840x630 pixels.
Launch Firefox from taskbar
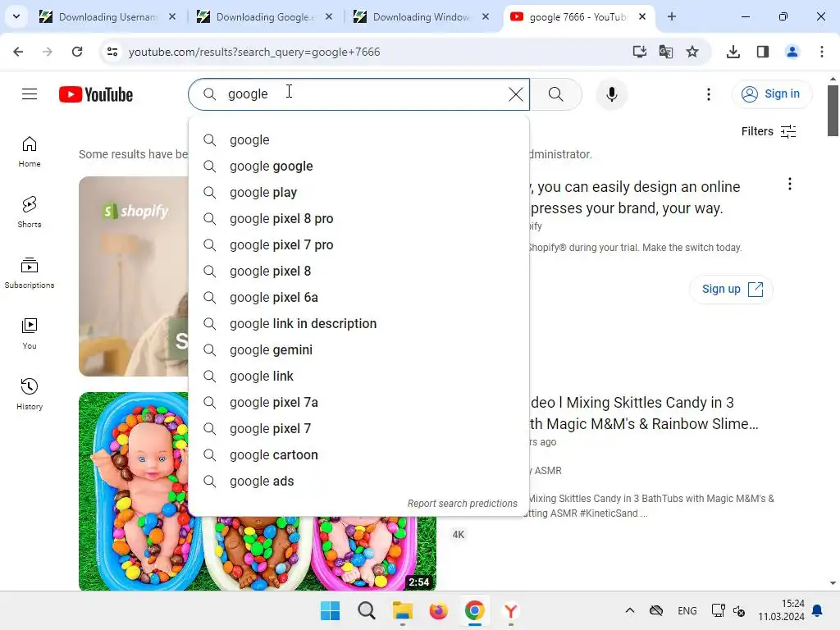[438, 610]
